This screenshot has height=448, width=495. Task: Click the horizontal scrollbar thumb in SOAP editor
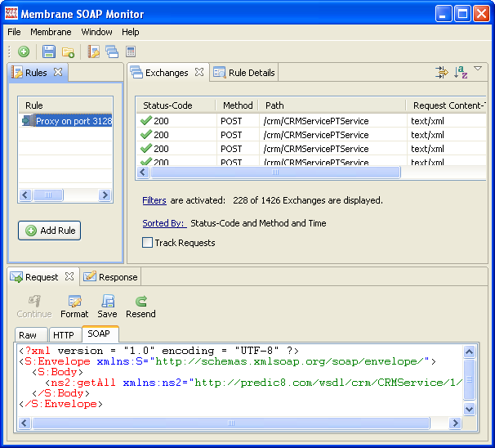pyautogui.click(x=231, y=423)
